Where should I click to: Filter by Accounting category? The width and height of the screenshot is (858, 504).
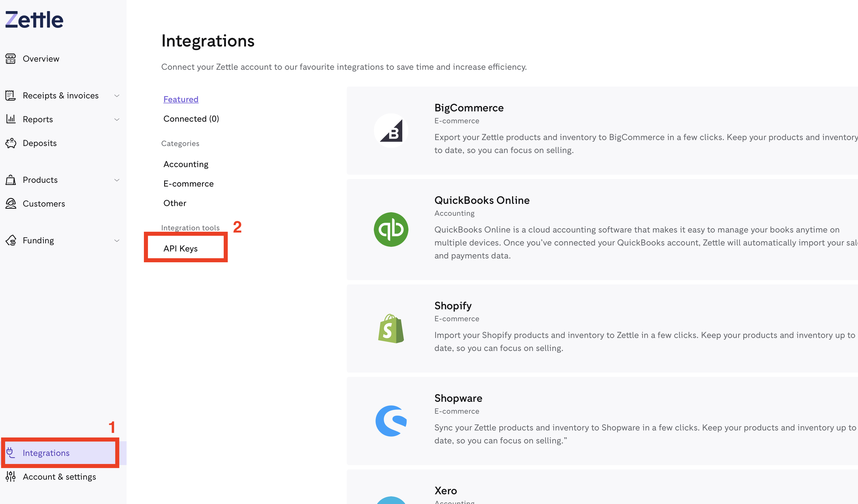point(186,164)
